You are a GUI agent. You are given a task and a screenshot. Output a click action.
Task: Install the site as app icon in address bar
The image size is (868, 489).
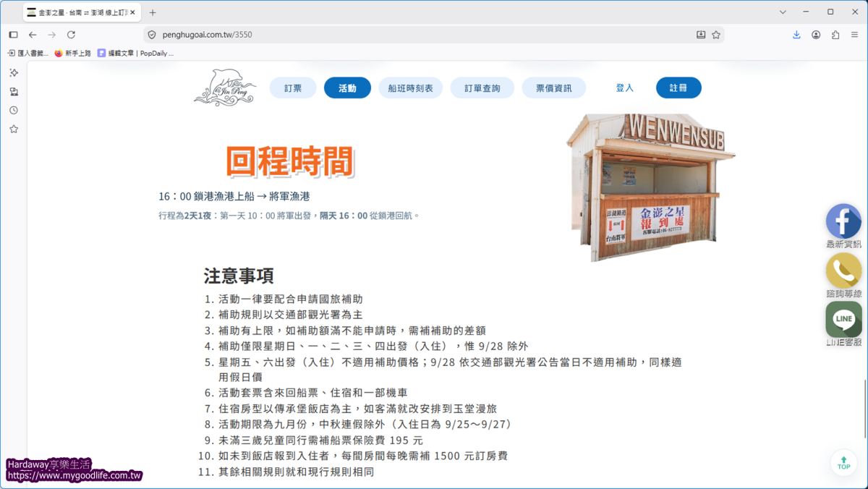[x=701, y=35]
